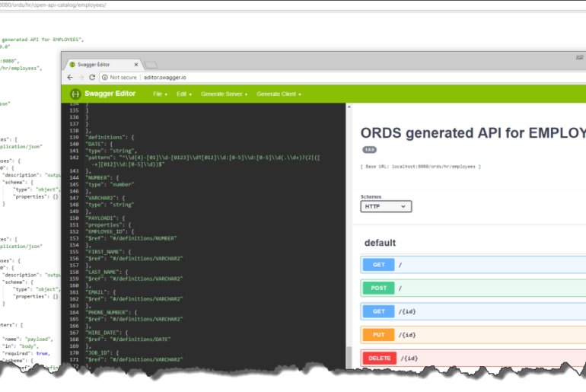Click line 139 "definitions" in editor
The height and width of the screenshot is (392, 586).
[110, 138]
